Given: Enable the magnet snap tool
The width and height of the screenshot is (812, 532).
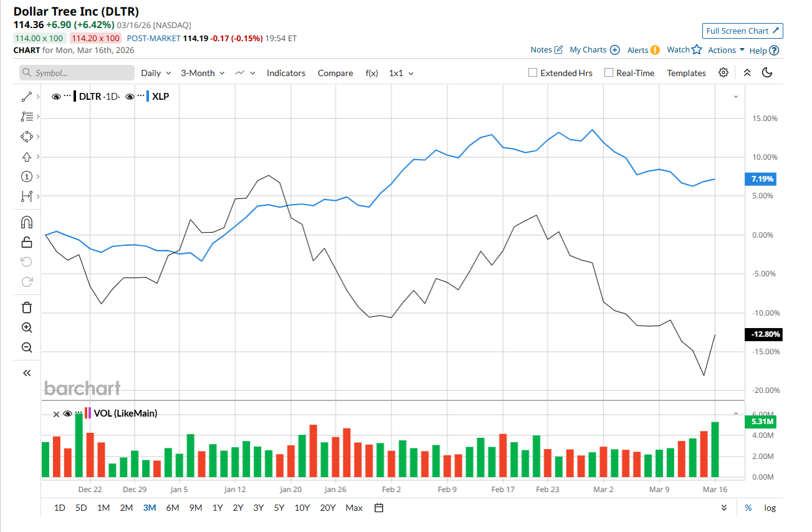Looking at the screenshot, I should (27, 223).
